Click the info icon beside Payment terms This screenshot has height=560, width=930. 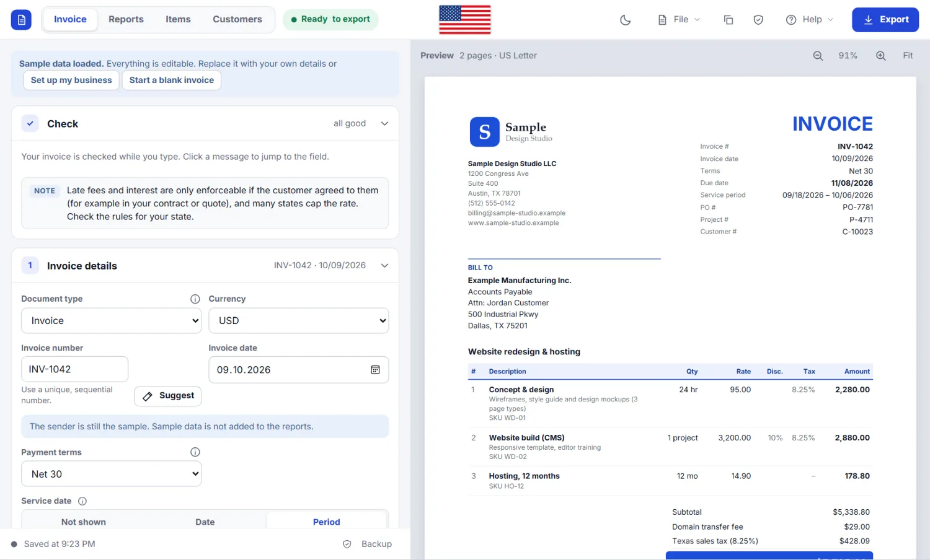tap(195, 452)
